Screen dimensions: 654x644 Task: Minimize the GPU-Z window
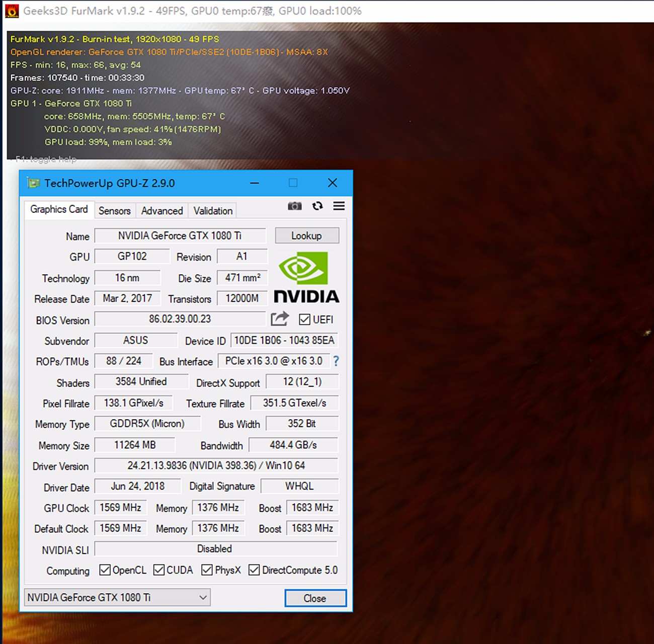coord(255,183)
